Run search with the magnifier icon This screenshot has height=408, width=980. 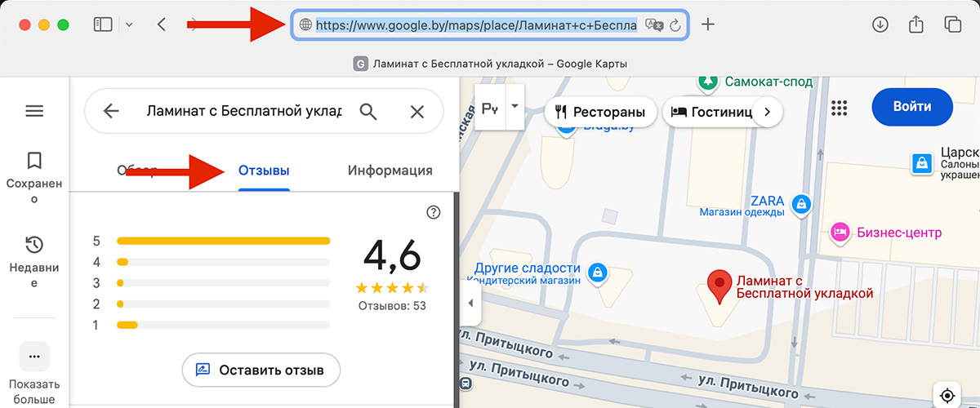(x=368, y=112)
